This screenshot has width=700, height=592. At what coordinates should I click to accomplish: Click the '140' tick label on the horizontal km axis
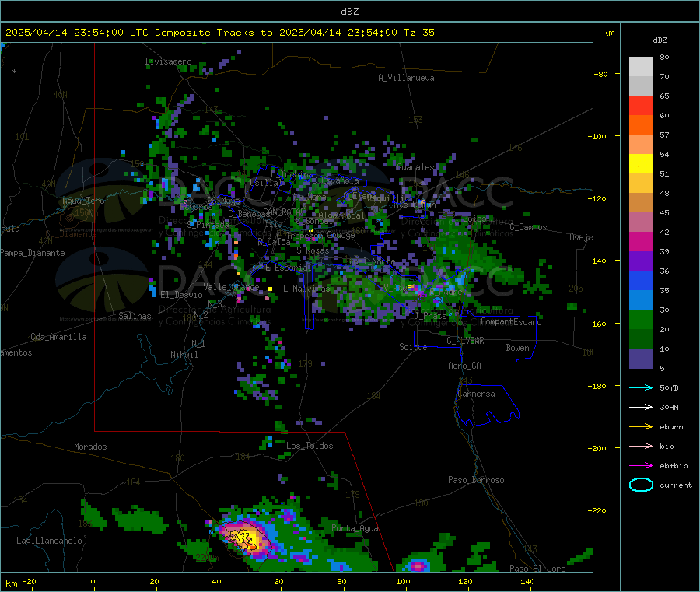coord(527,581)
